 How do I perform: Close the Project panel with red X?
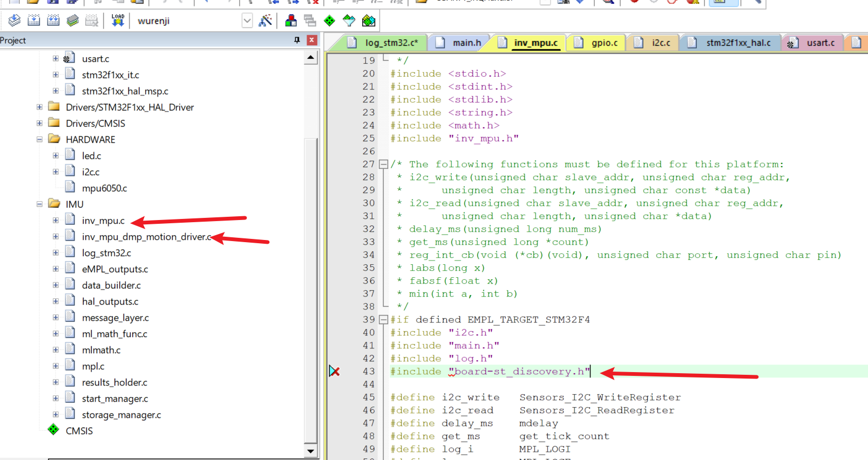(x=311, y=40)
